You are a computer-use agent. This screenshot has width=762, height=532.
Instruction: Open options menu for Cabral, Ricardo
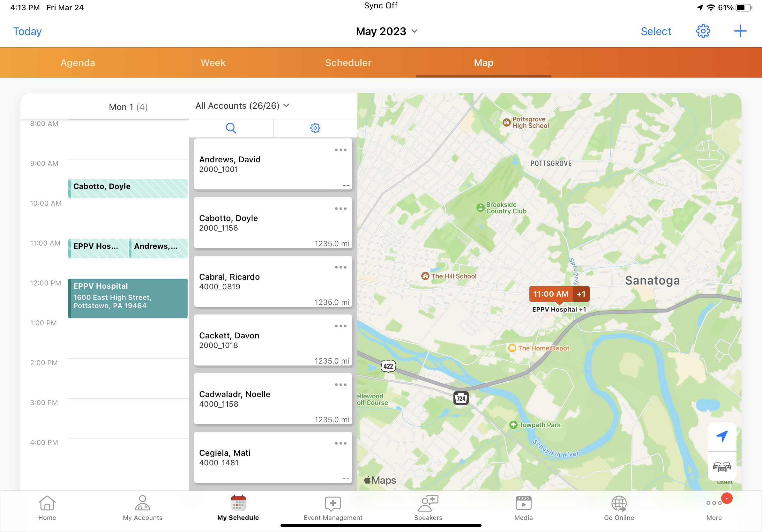(340, 267)
